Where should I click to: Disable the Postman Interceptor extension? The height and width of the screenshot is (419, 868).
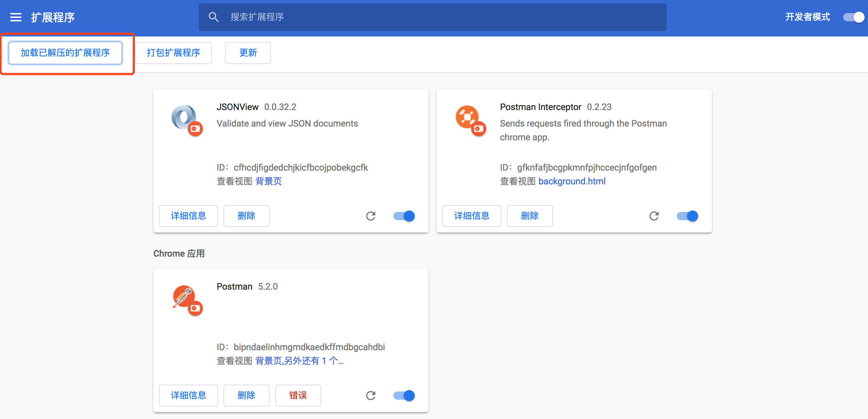click(x=687, y=216)
